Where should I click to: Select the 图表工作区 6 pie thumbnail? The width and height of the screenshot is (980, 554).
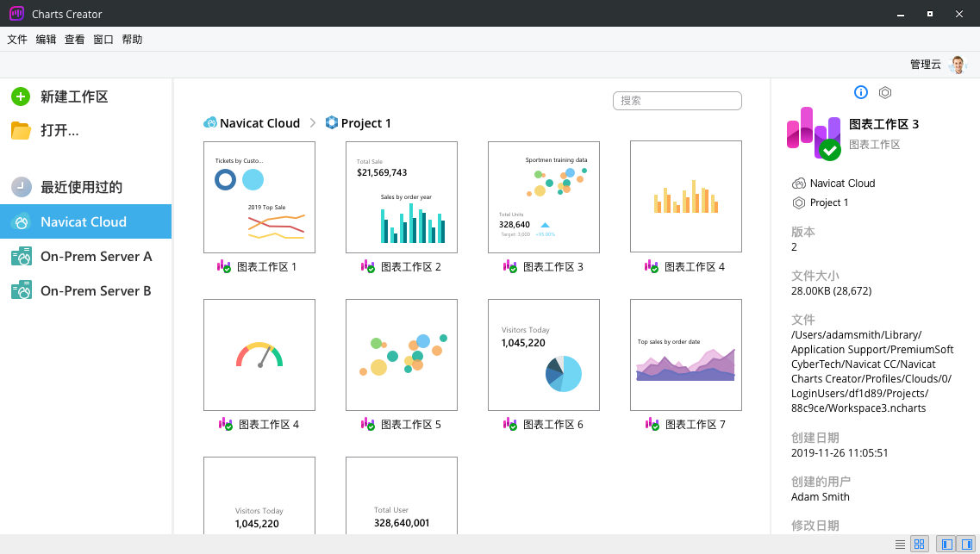pos(544,355)
